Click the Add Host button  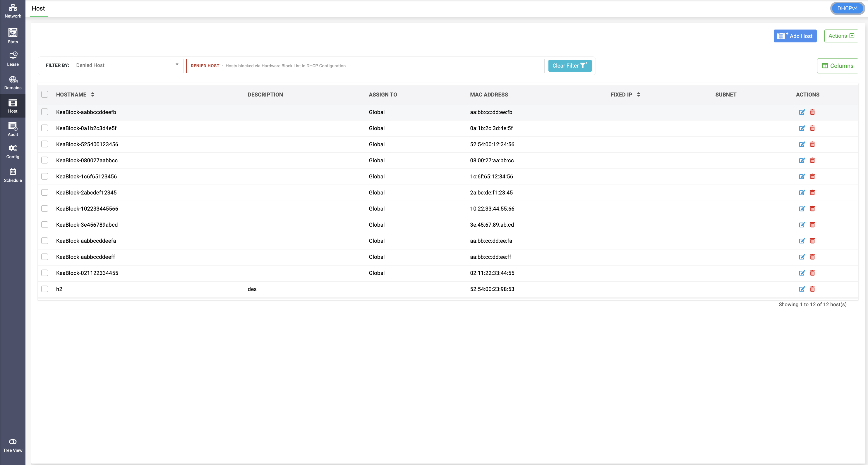point(795,36)
